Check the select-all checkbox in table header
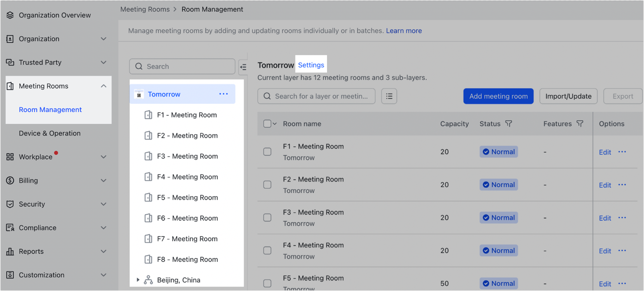This screenshot has height=291, width=644. (x=267, y=124)
